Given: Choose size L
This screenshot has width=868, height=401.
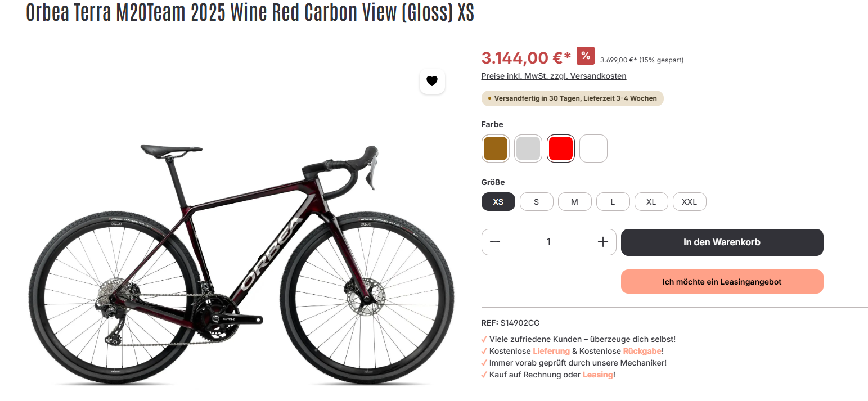Looking at the screenshot, I should [613, 202].
